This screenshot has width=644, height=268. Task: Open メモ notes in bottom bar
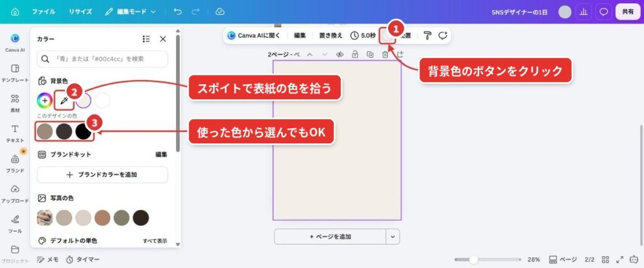pos(48,260)
